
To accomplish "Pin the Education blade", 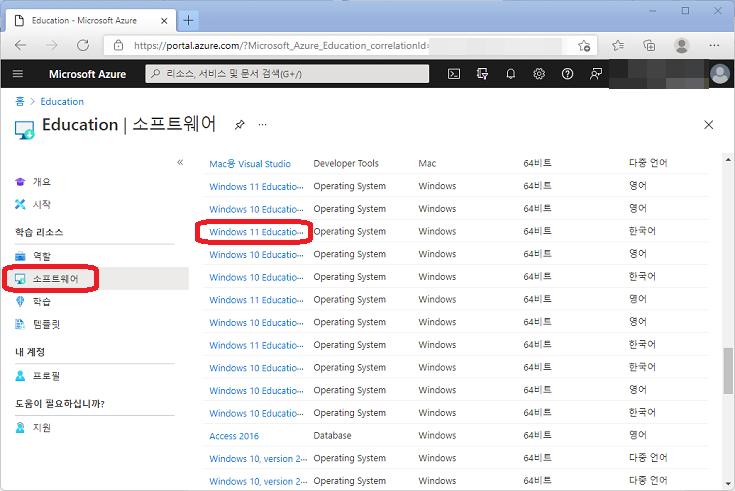I will pyautogui.click(x=240, y=125).
